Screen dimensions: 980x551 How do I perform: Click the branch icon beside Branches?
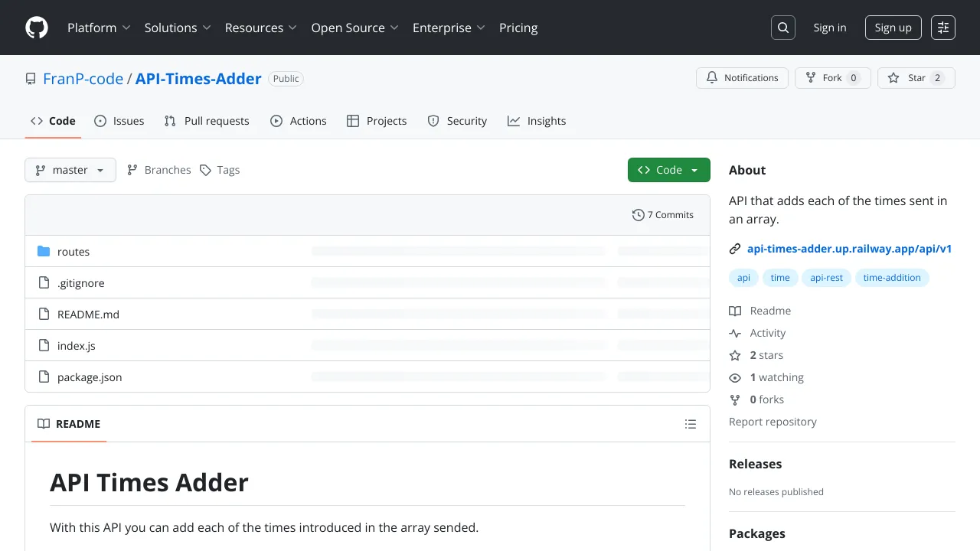click(132, 170)
